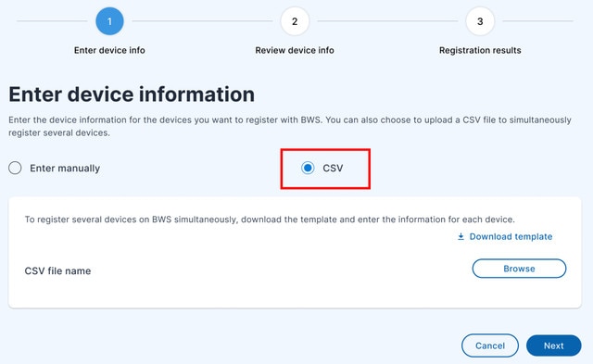Screen dimensions: 593x364
Task: Click the 'Enter device information' heading
Action: point(132,94)
